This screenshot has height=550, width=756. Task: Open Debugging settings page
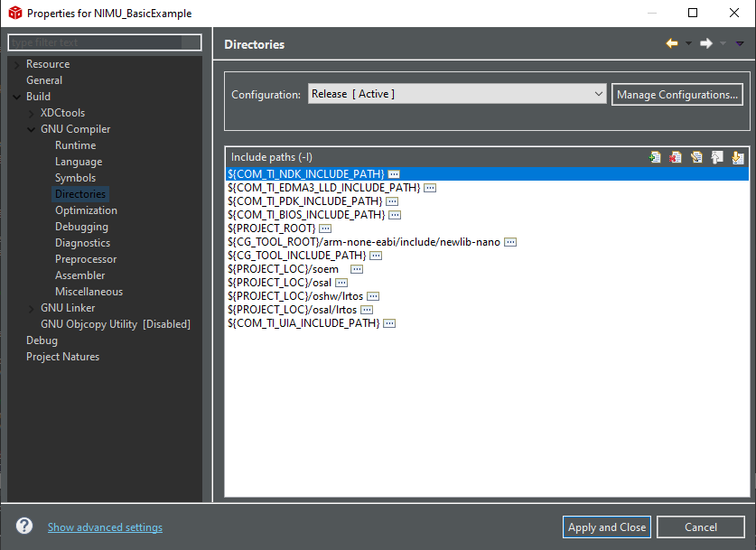coord(81,227)
